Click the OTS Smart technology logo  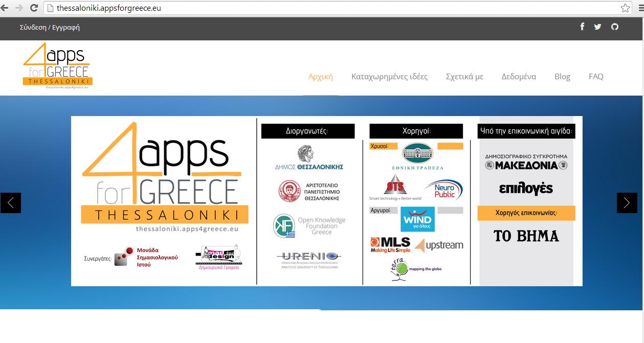(x=395, y=188)
